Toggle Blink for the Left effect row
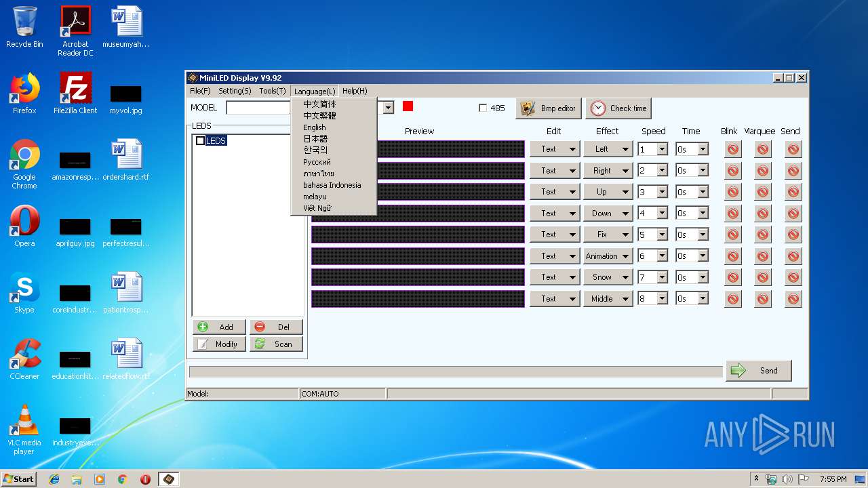 click(x=732, y=149)
